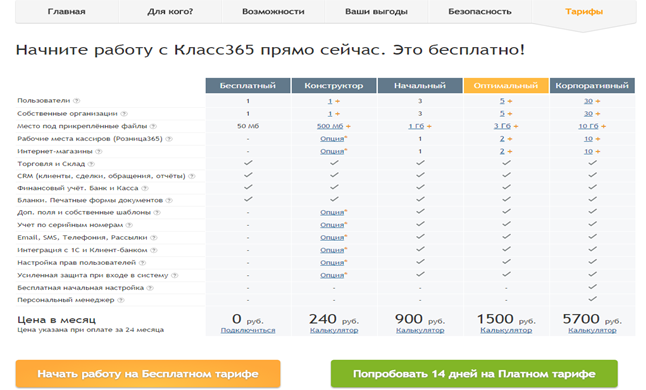This screenshot has height=390, width=646.
Task: Click help icon next to Торговля и Склад
Action: 91,163
